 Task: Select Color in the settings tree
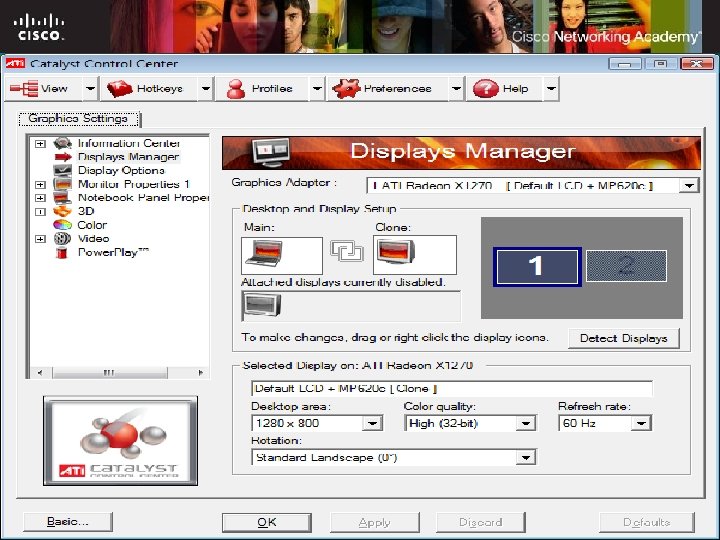(x=92, y=225)
